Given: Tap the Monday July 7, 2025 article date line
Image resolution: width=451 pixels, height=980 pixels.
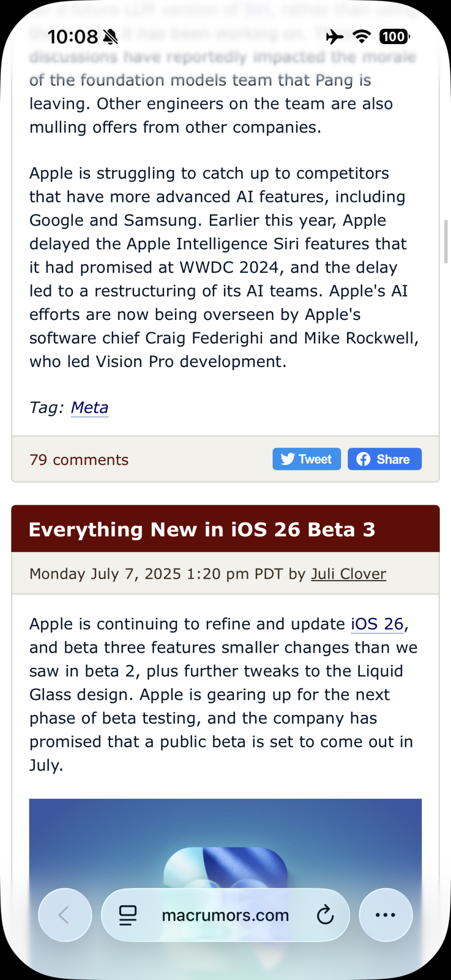Looking at the screenshot, I should [208, 574].
